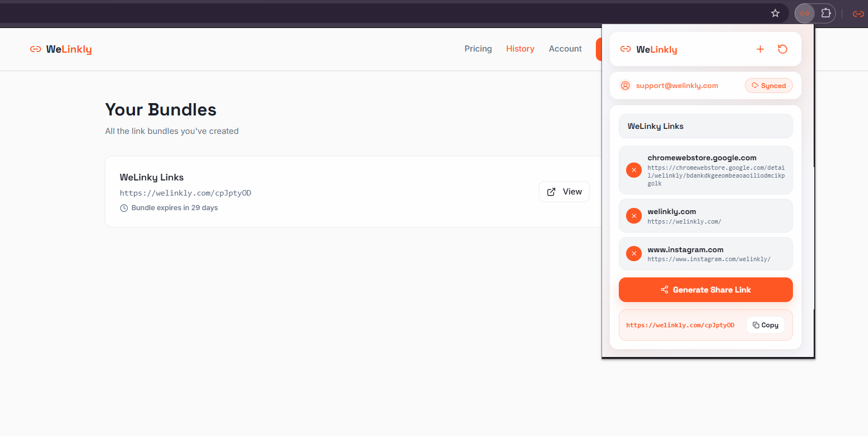Click the https://welinkly.com/cpJptyOD bundle URL on page
Image resolution: width=868 pixels, height=436 pixels.
[185, 193]
